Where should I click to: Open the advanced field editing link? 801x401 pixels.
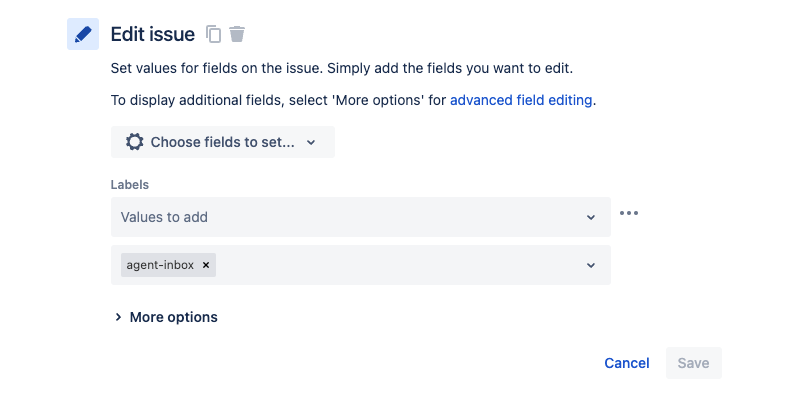(521, 100)
